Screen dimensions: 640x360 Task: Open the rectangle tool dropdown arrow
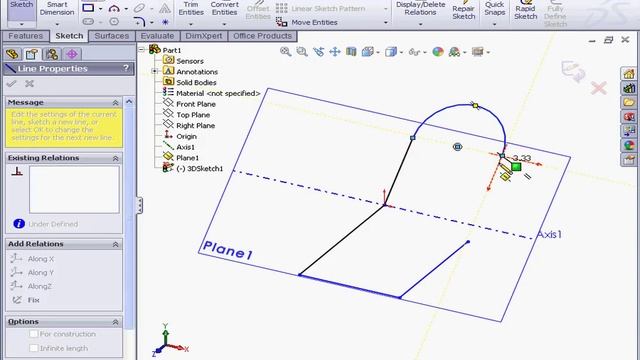coord(100,9)
